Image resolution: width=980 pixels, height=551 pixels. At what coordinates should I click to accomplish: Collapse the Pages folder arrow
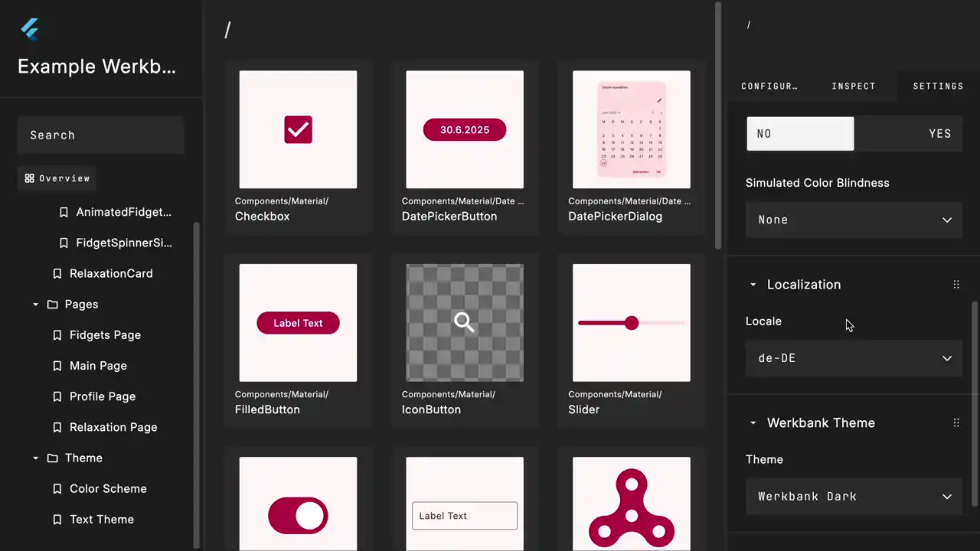[35, 305]
